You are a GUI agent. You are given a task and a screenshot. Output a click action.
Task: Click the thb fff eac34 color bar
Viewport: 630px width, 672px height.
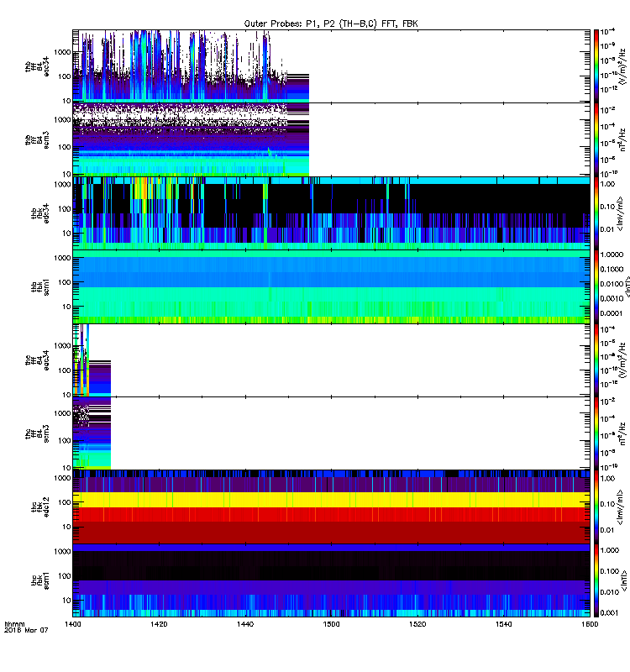(596, 66)
